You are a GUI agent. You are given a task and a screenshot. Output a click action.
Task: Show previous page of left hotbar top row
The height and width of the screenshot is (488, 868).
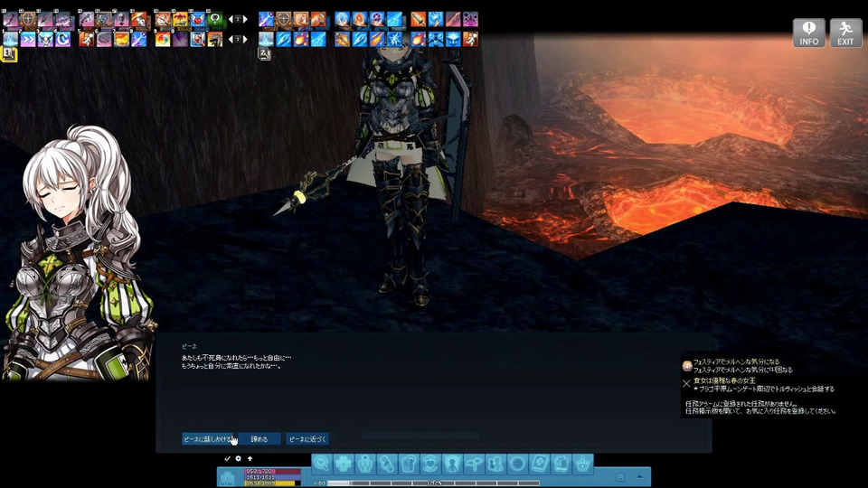(x=231, y=19)
